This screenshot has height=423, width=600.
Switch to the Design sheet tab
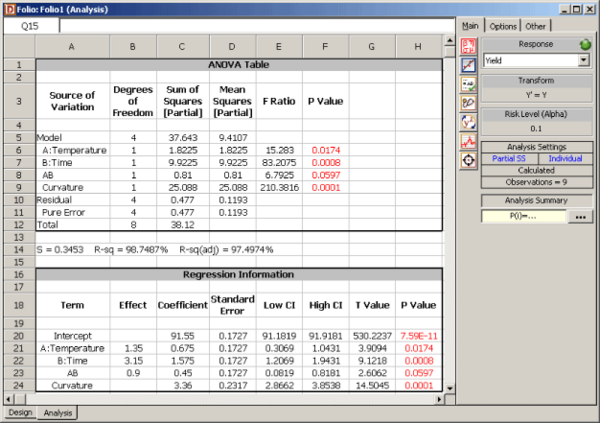(x=20, y=413)
